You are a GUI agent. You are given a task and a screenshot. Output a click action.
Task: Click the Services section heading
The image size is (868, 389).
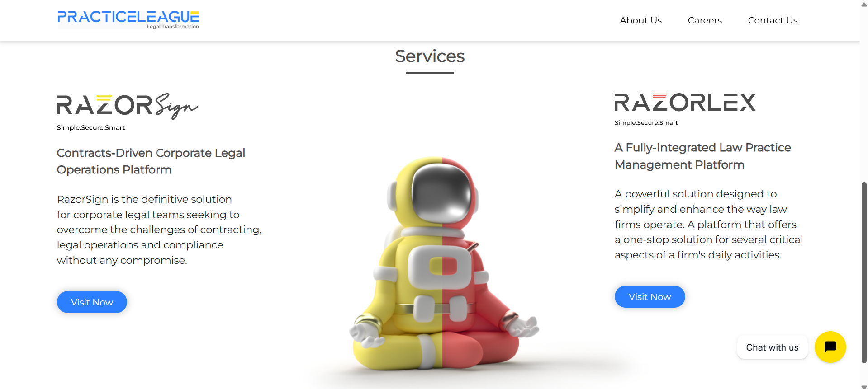pyautogui.click(x=430, y=56)
